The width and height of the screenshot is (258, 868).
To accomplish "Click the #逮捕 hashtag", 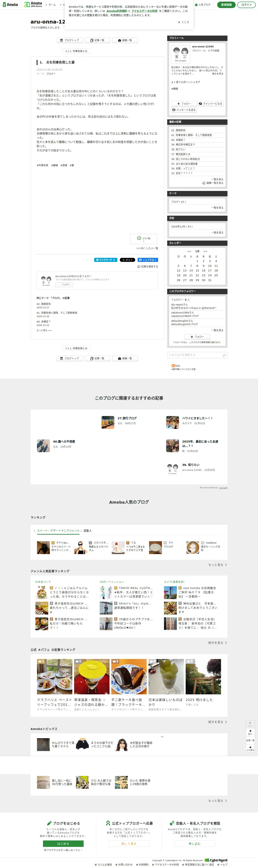I will click(64, 165).
